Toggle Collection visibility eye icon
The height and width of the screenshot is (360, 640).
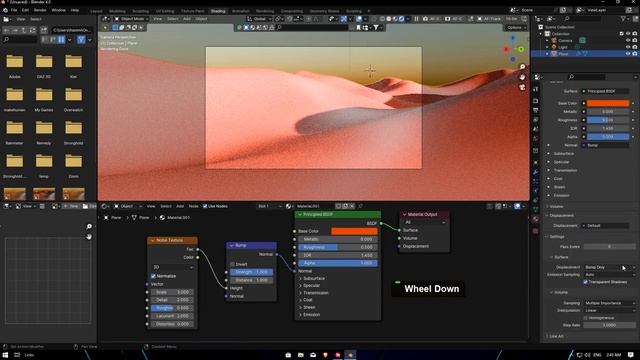click(628, 34)
